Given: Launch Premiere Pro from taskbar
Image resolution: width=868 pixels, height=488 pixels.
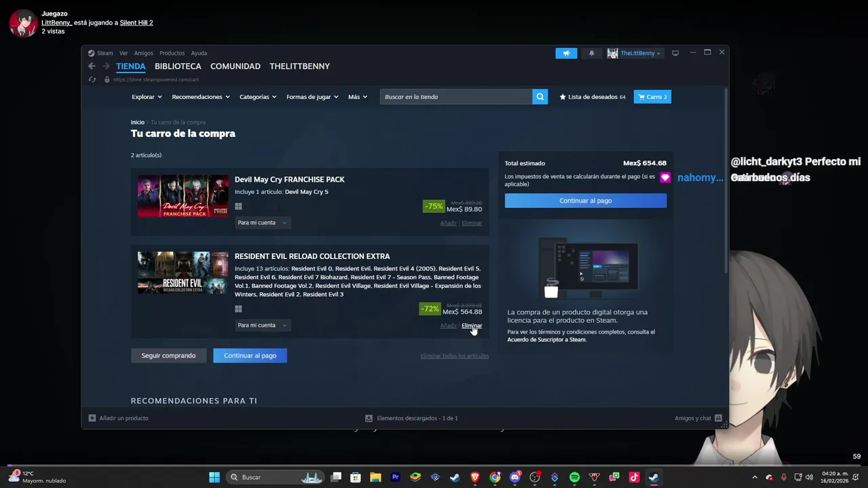Looking at the screenshot, I should pos(395,477).
